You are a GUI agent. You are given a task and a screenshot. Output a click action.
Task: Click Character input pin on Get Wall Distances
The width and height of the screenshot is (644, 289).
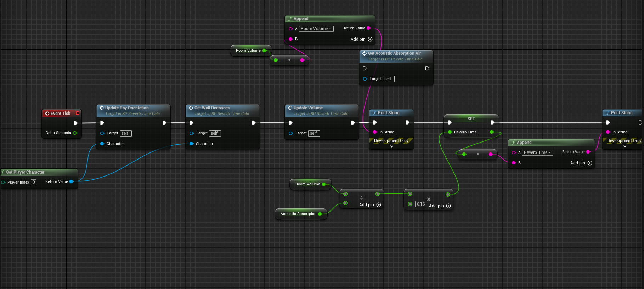click(192, 144)
